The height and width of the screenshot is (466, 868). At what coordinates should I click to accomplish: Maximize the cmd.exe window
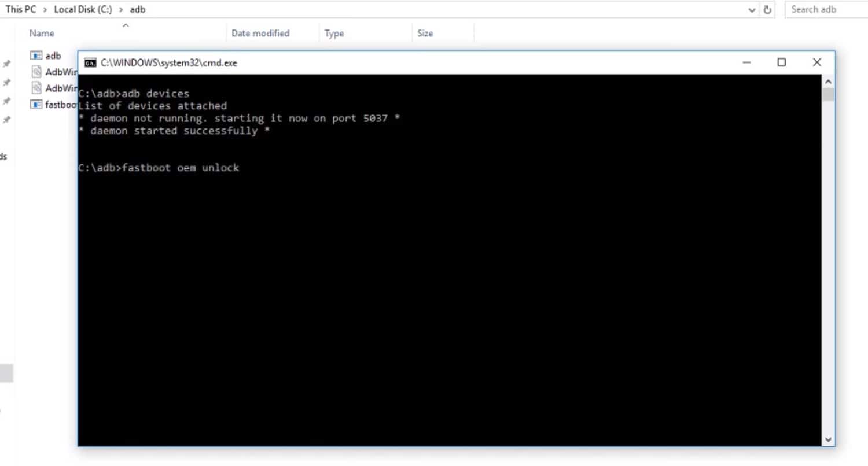[x=781, y=62]
